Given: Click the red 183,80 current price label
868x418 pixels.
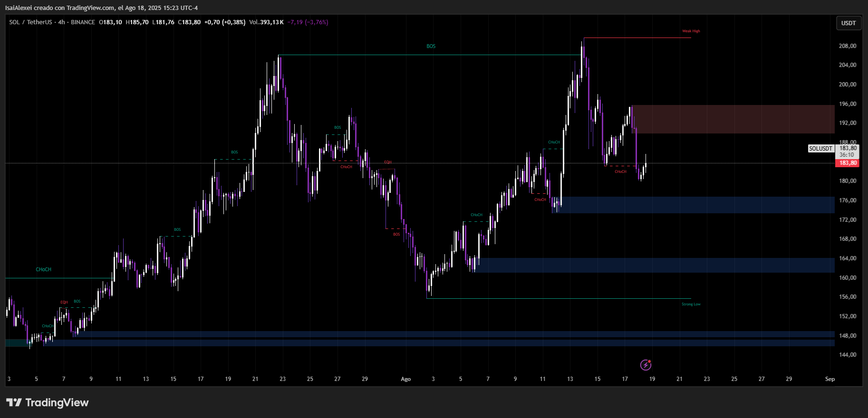Looking at the screenshot, I should (x=848, y=163).
